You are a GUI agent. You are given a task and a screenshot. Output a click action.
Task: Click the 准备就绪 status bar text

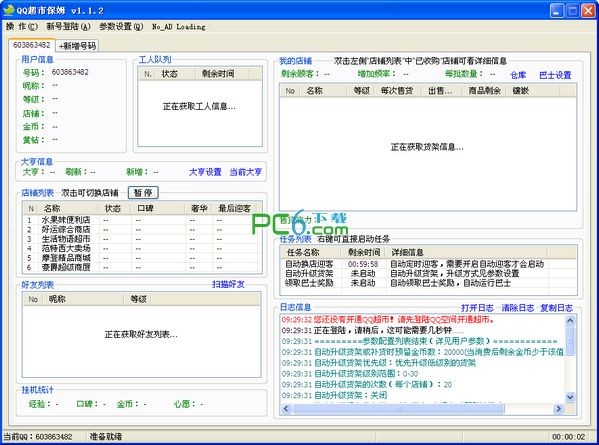click(106, 437)
